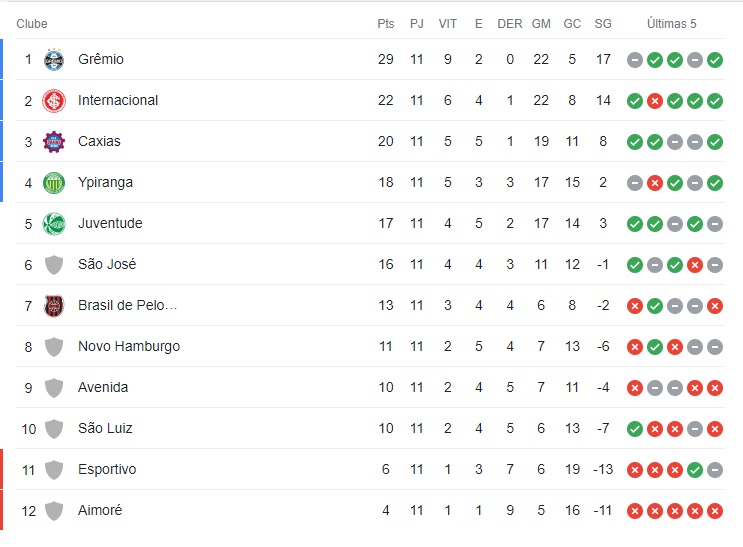Click the Clube column header
This screenshot has width=743, height=547.
click(x=32, y=24)
